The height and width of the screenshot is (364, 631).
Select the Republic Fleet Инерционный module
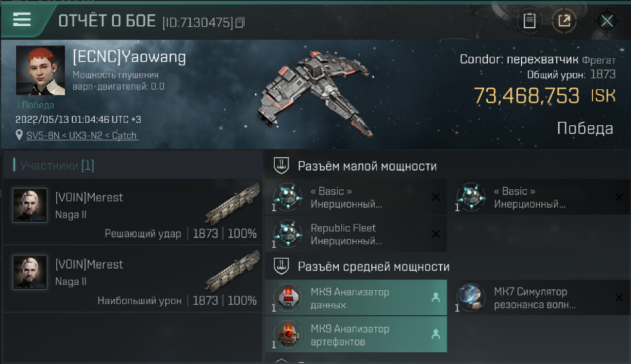coord(356,234)
